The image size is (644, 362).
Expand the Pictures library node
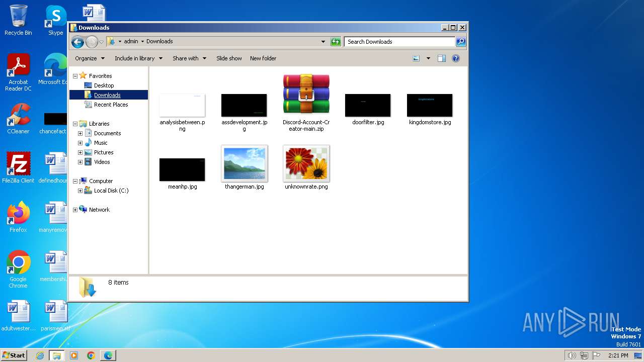point(80,152)
